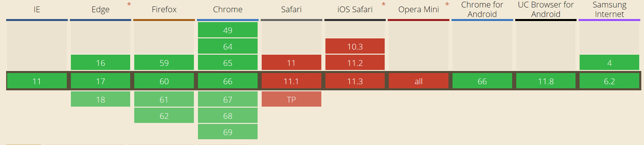Click UC Browser 11.8 support cell
Viewport: 644px width, 145px height.
click(546, 81)
